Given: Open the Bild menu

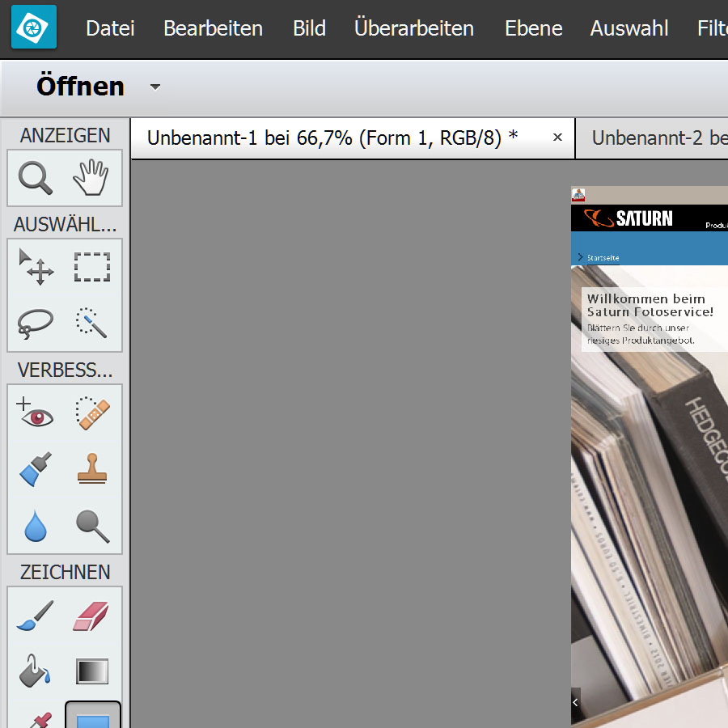Looking at the screenshot, I should tap(309, 28).
